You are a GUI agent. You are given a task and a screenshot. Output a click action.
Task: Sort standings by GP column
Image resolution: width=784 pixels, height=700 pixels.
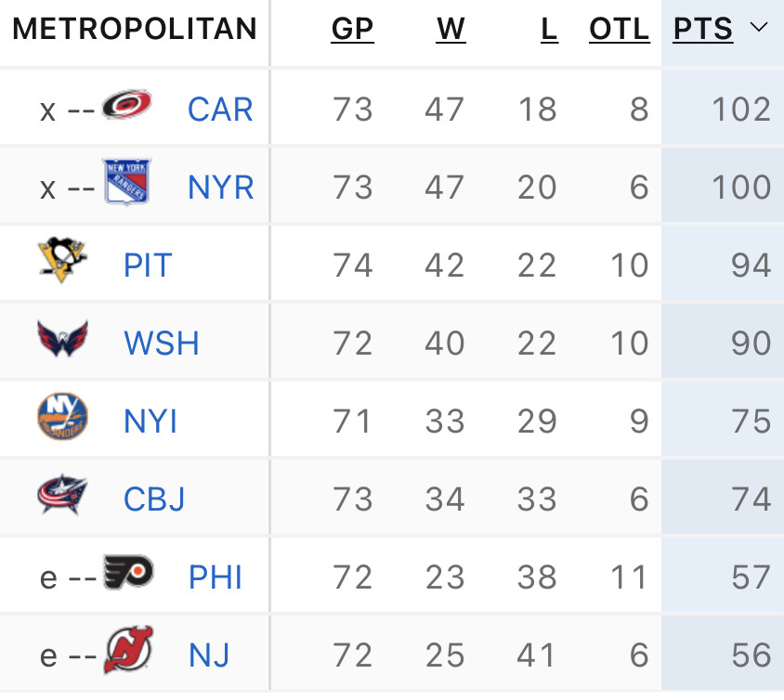(x=352, y=30)
